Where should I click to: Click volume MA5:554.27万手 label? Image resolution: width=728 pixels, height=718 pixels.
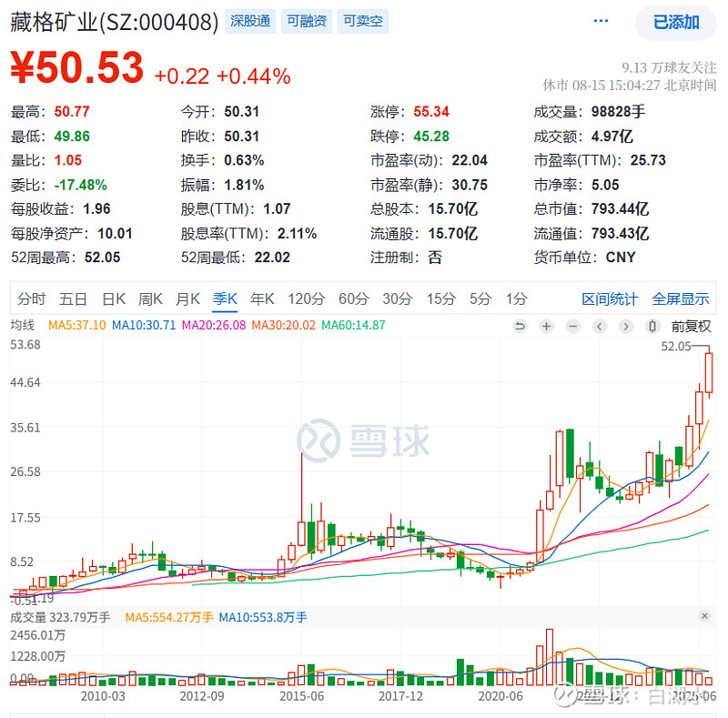[x=169, y=617]
